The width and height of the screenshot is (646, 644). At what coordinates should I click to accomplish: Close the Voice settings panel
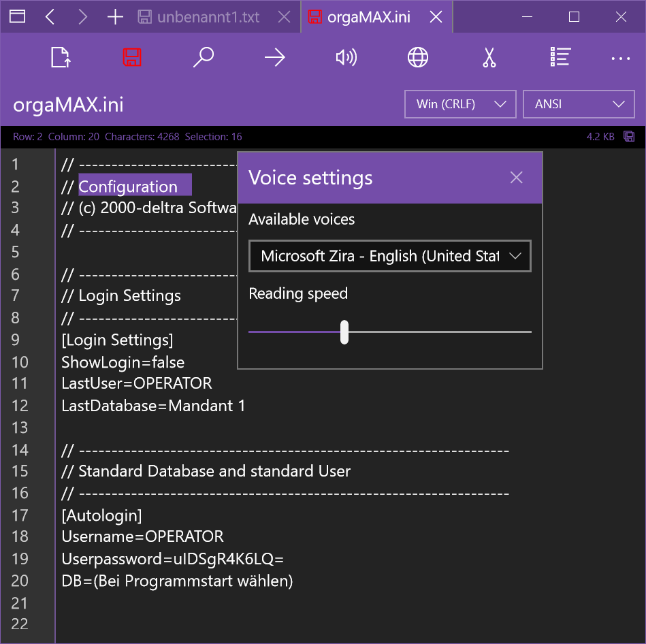[x=516, y=178]
